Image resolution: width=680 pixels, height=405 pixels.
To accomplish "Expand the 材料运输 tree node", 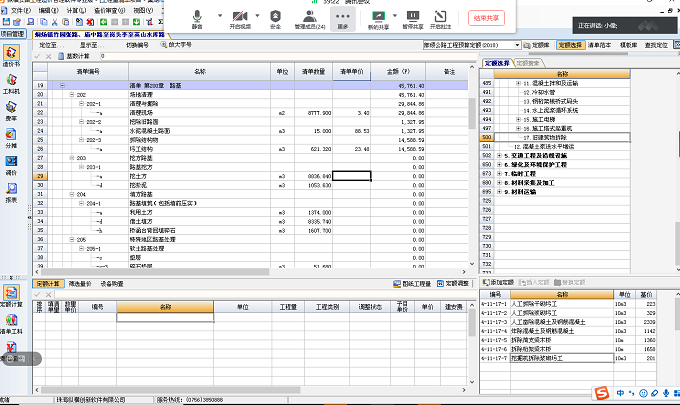I will click(499, 192).
